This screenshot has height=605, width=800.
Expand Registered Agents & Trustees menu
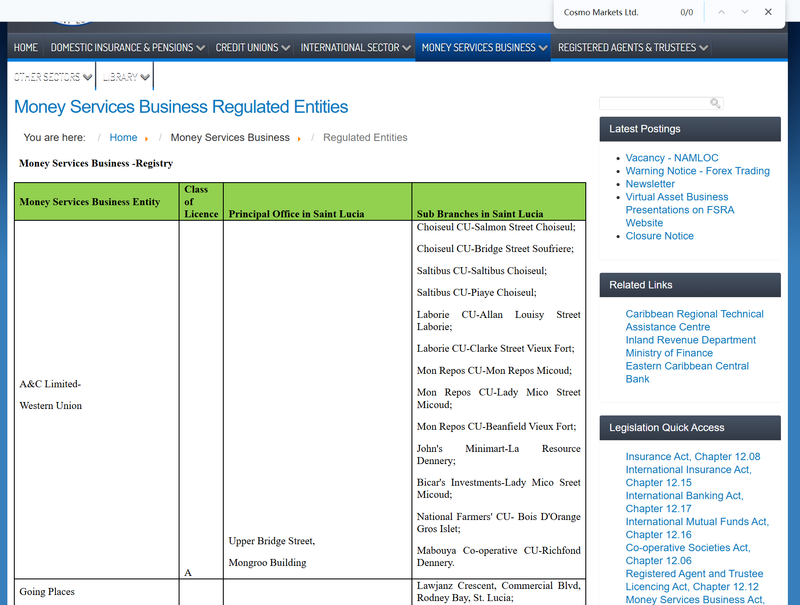[633, 47]
